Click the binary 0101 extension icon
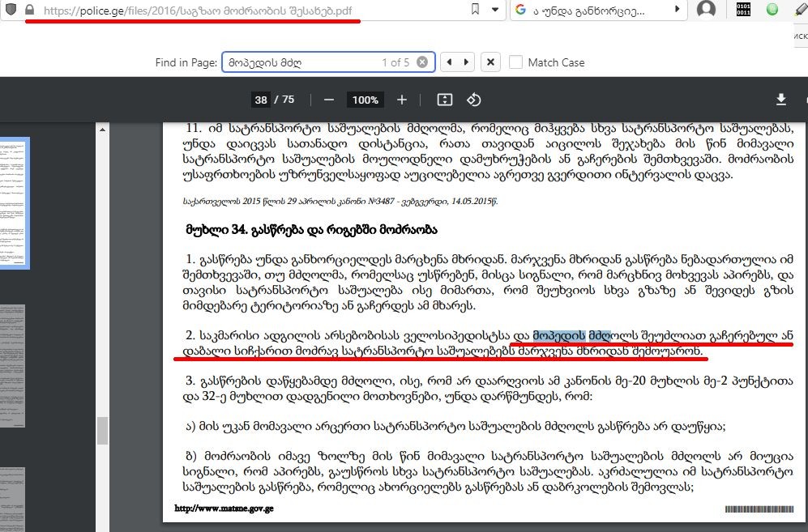Screen dimensions: 808x532 click(x=743, y=9)
